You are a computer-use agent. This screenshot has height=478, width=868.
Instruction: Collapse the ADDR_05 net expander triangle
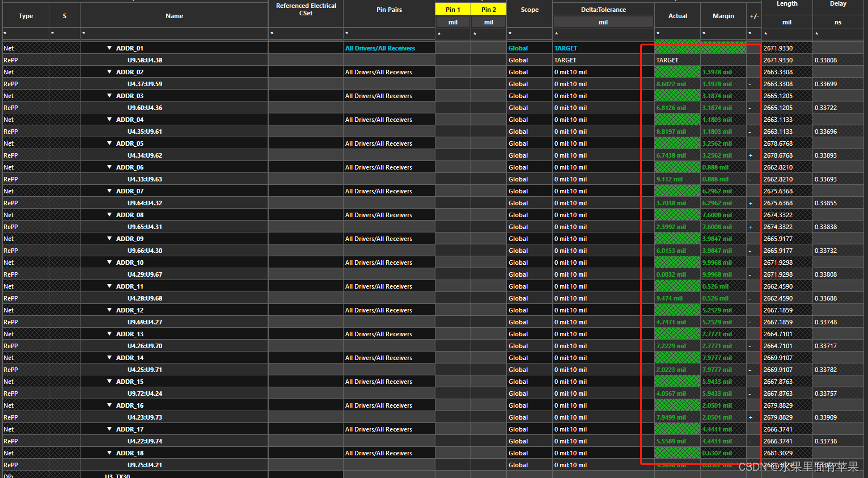tap(109, 143)
